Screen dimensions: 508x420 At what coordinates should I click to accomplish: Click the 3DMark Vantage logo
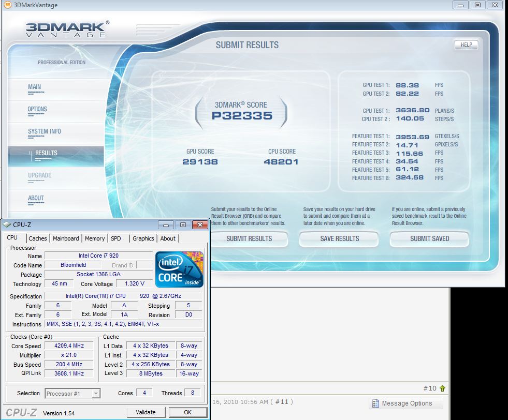coord(65,27)
